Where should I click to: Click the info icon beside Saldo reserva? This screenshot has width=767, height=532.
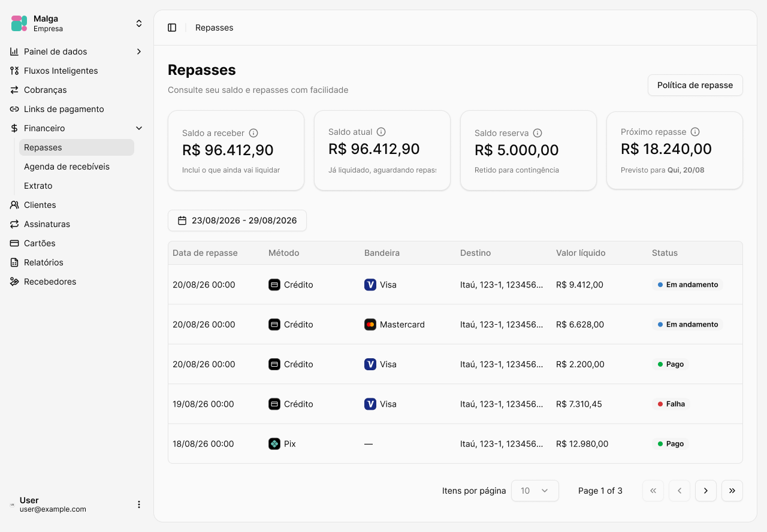coord(537,133)
